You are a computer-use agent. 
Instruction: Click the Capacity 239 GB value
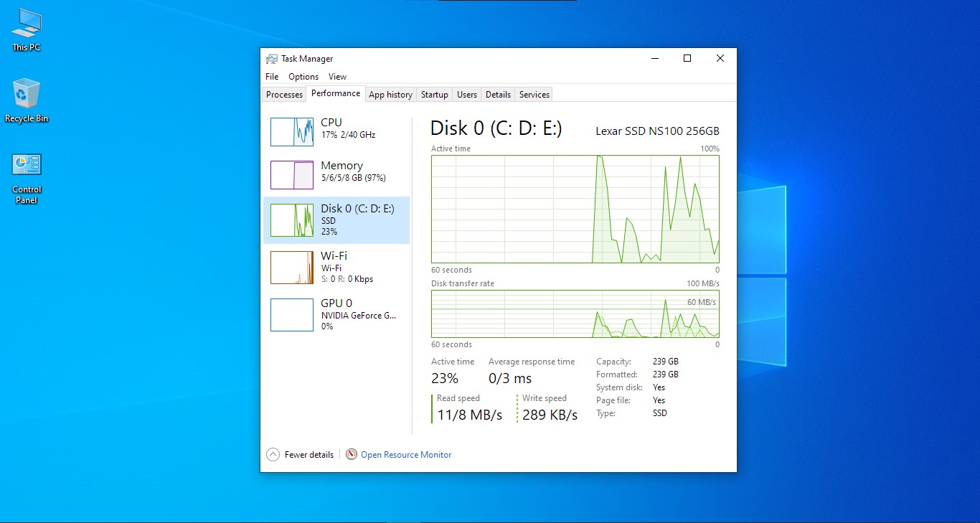665,362
